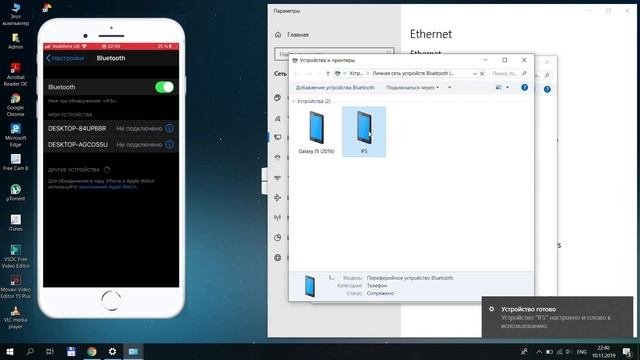Screen dimensions: 640x360
Task: Tap info icon for DESKTOP-84UPB8R
Action: (170, 128)
